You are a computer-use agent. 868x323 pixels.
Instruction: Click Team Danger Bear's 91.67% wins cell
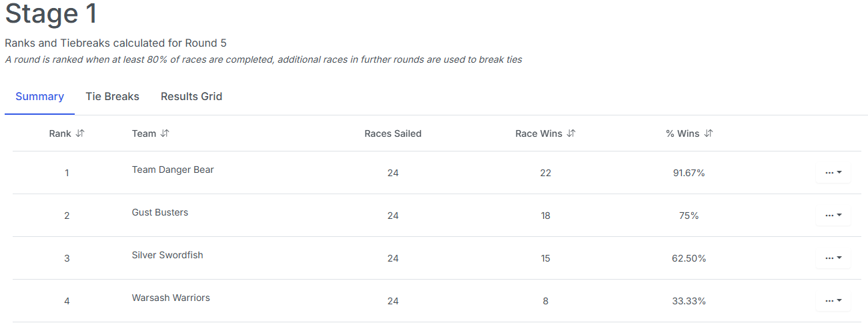pyautogui.click(x=689, y=174)
